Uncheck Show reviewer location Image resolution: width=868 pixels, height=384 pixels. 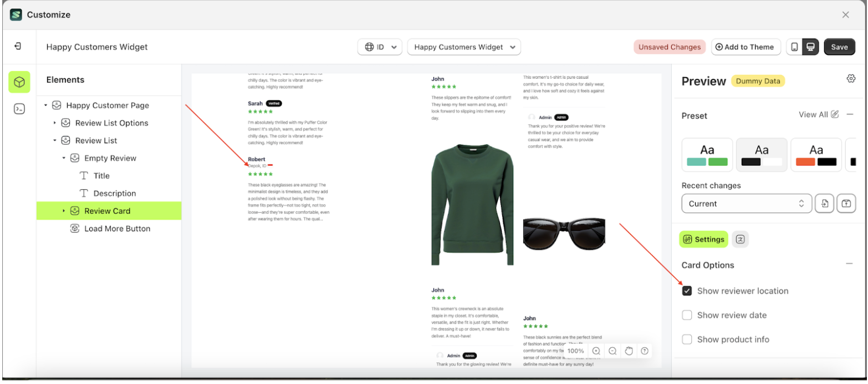click(687, 291)
